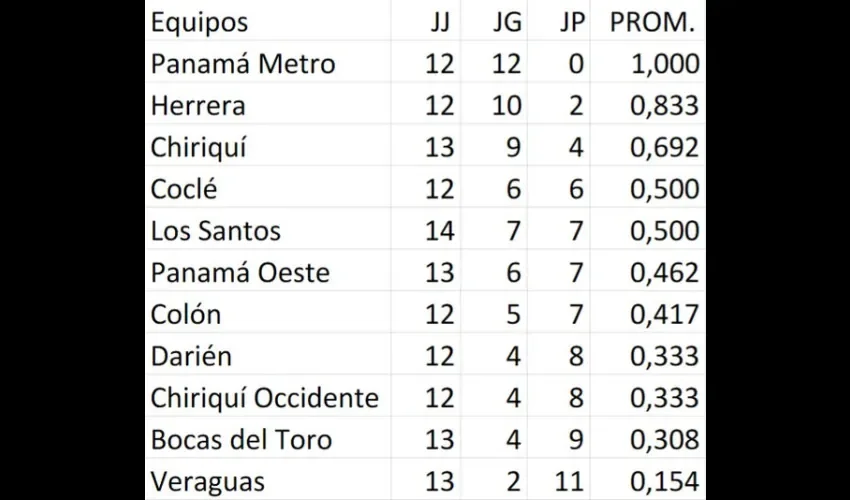
Task: Select the Veraguas team cell
Action: [x=268, y=481]
